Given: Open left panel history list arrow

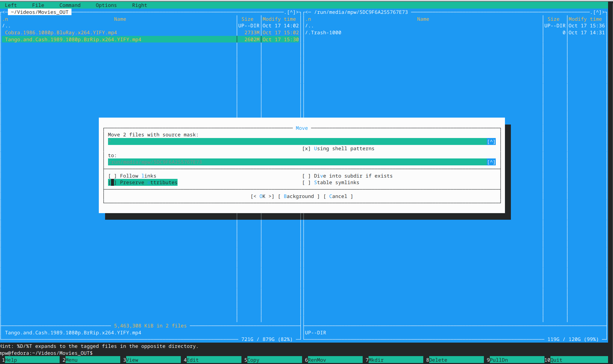Looking at the screenshot, I should 292,12.
